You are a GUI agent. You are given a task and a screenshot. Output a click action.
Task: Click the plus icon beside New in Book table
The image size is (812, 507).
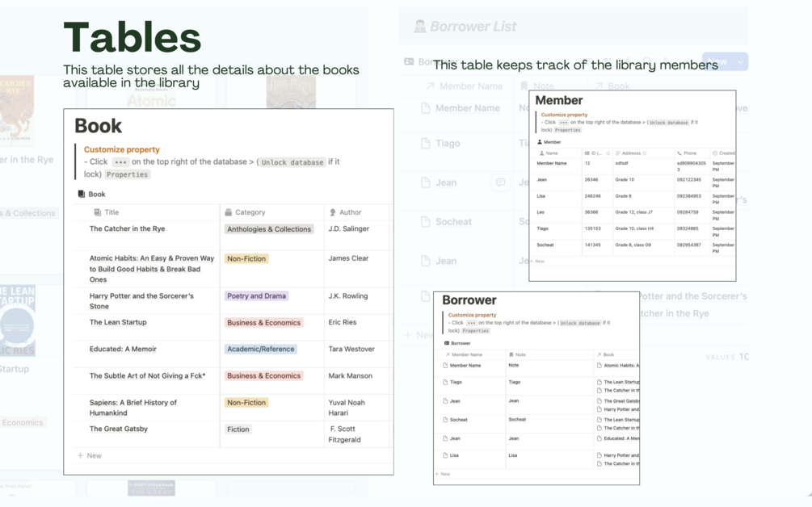tap(80, 456)
